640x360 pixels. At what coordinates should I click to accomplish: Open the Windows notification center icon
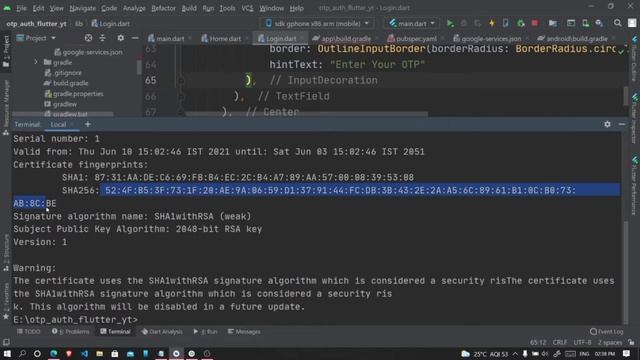click(x=627, y=353)
